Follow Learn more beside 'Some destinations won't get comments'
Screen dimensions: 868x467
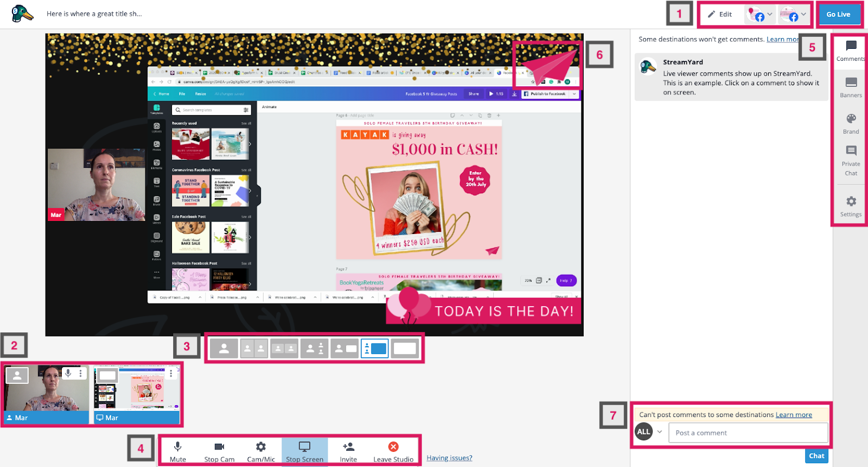point(782,39)
